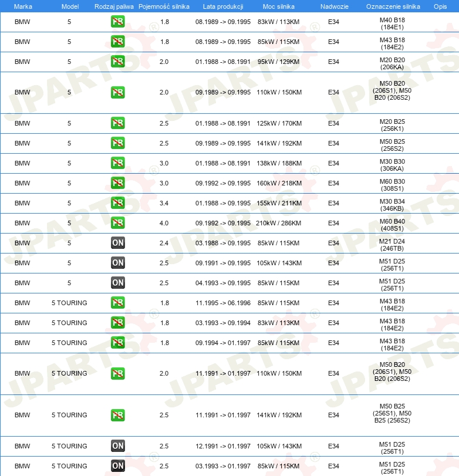Select engine code M60 B30 (308S1)

coord(392,185)
